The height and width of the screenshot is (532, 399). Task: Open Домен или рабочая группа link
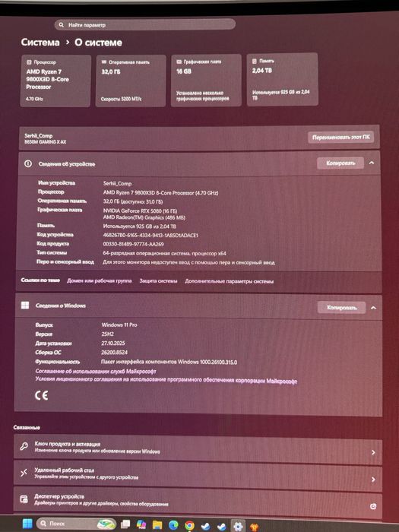99,280
